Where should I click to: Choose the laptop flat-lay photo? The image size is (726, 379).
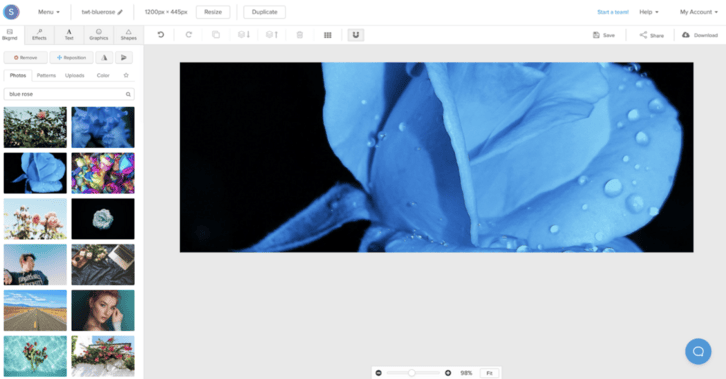(x=103, y=265)
